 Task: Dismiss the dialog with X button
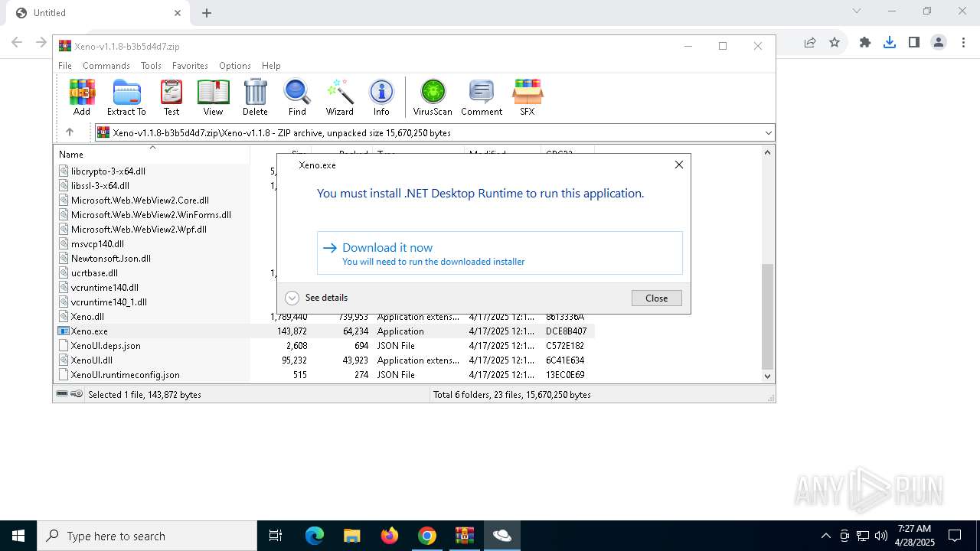[x=678, y=165]
